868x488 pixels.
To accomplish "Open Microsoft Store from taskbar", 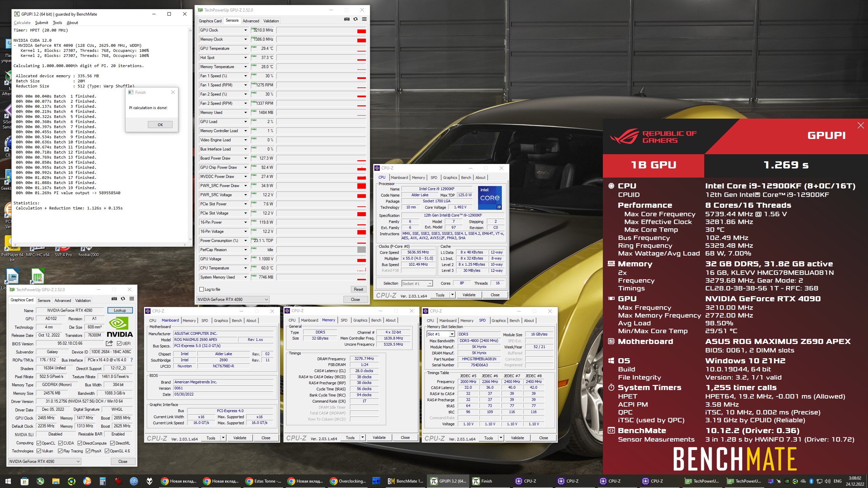I will (x=24, y=481).
